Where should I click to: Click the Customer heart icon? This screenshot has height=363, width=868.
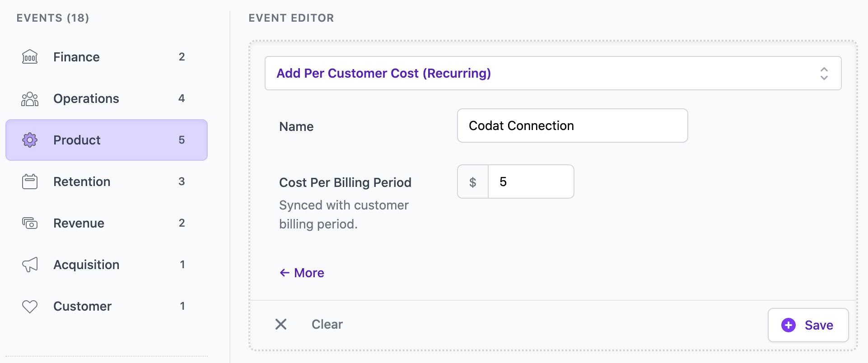[x=30, y=307]
